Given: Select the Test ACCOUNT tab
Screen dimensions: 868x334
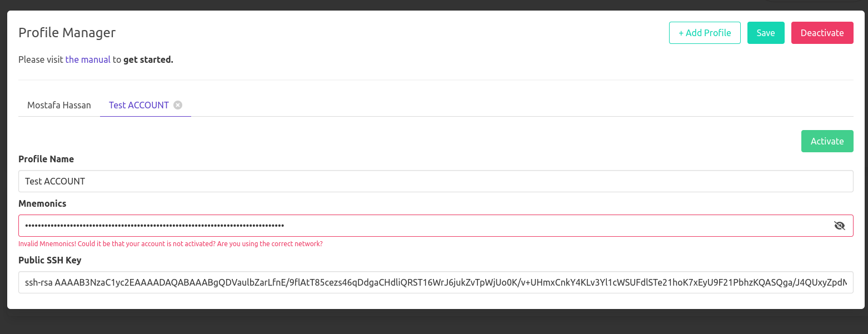Looking at the screenshot, I should click(138, 105).
